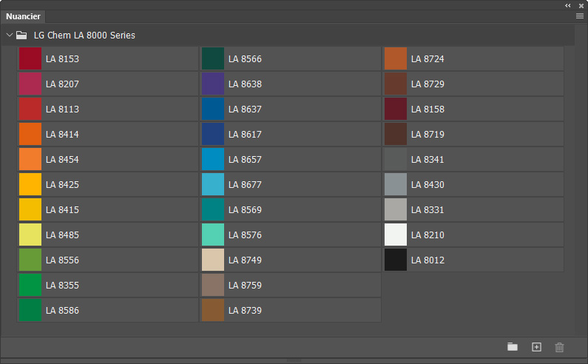Select the reddish brown LA 8729 swatch

[396, 84]
